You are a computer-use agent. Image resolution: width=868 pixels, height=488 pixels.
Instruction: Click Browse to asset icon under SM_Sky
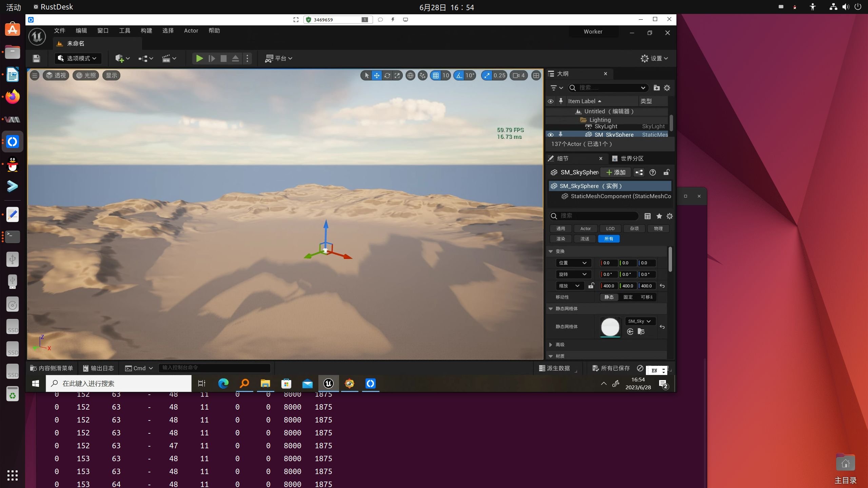[x=641, y=332]
